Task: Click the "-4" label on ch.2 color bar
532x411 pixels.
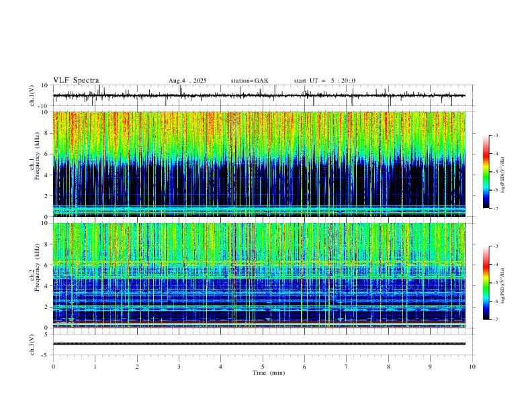Action: (x=495, y=265)
